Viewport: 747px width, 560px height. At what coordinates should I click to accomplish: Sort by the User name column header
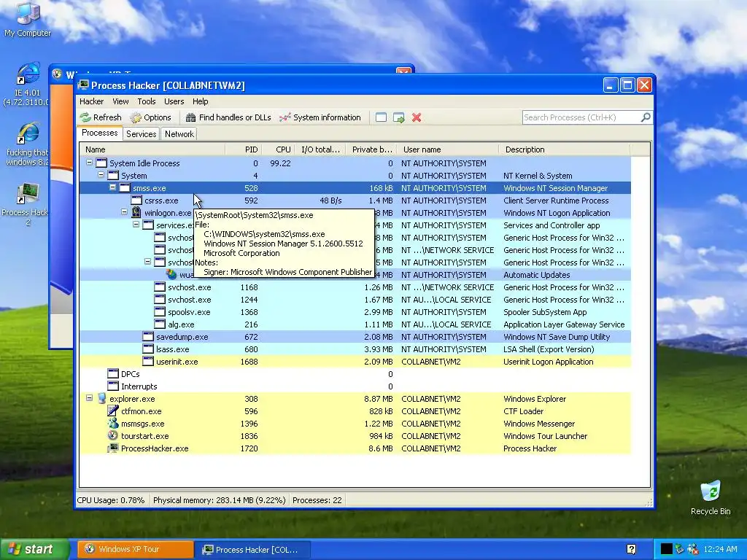point(447,149)
